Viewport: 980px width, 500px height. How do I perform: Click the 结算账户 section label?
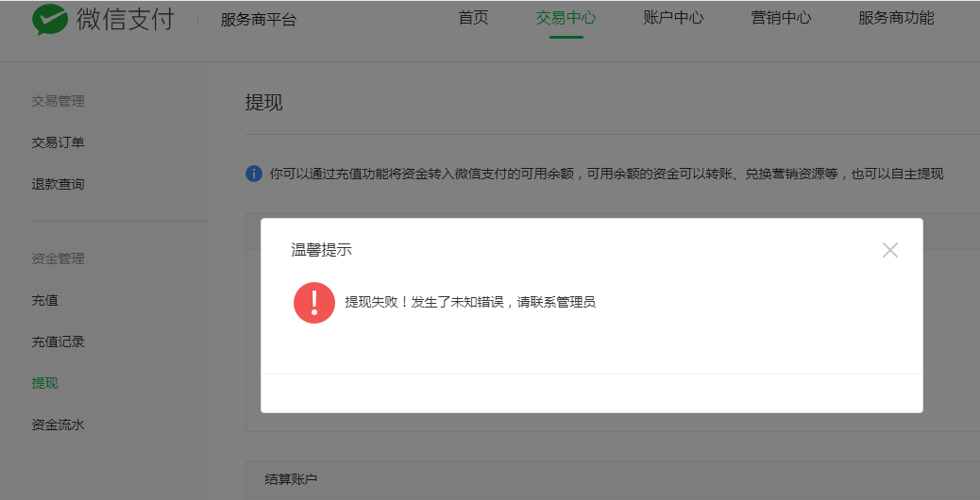[291, 479]
